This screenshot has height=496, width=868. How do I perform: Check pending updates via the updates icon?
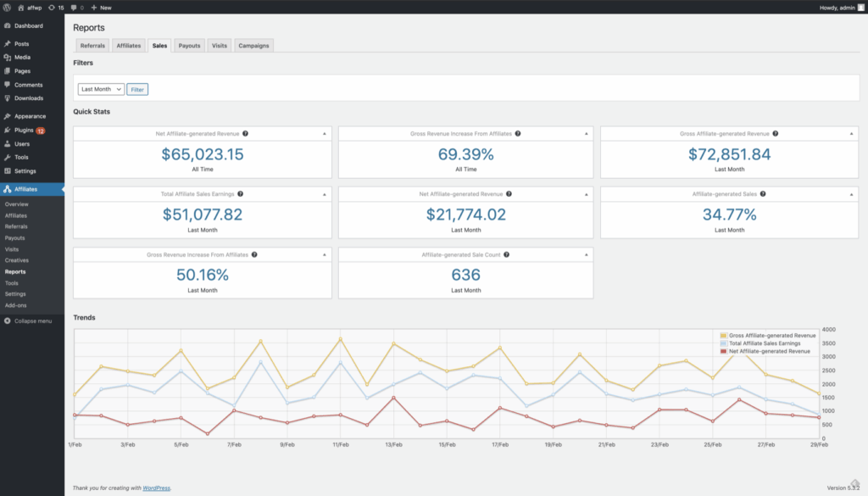(53, 7)
